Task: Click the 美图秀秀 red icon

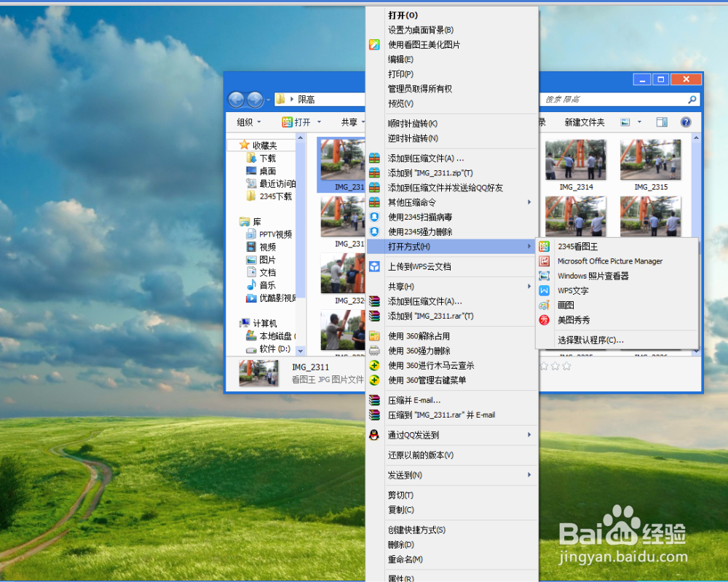Action: coord(544,320)
